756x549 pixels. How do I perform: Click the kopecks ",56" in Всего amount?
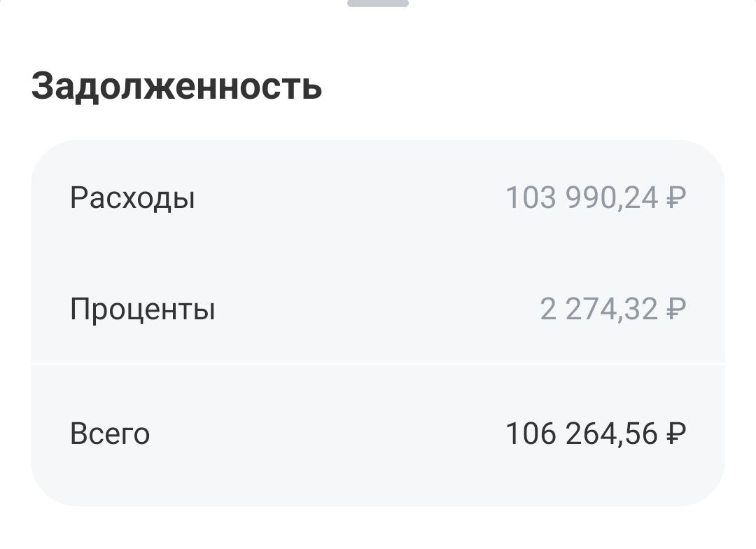pos(640,434)
